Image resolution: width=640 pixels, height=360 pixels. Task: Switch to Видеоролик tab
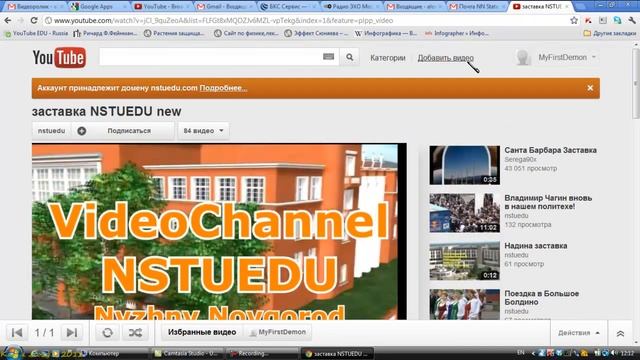[x=34, y=7]
